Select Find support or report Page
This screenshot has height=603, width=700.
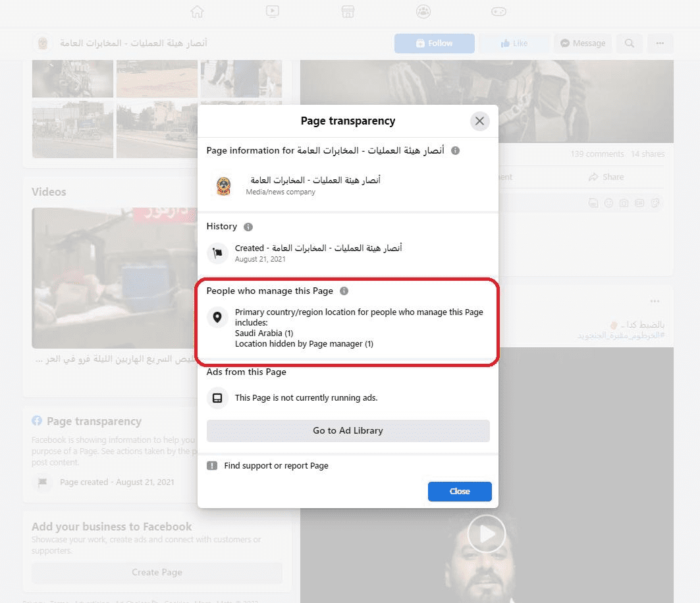coord(276,465)
